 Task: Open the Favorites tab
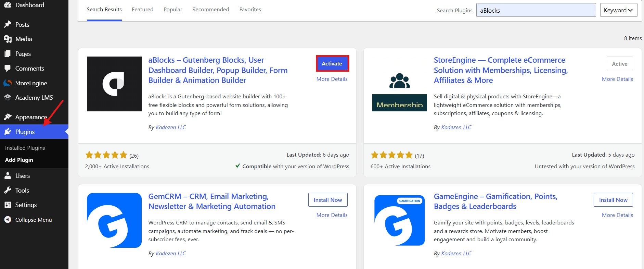(250, 10)
